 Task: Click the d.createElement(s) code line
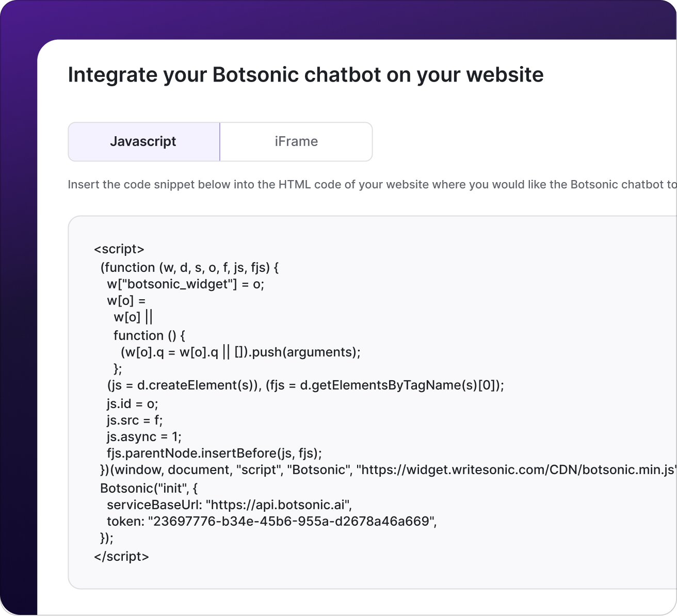[305, 385]
